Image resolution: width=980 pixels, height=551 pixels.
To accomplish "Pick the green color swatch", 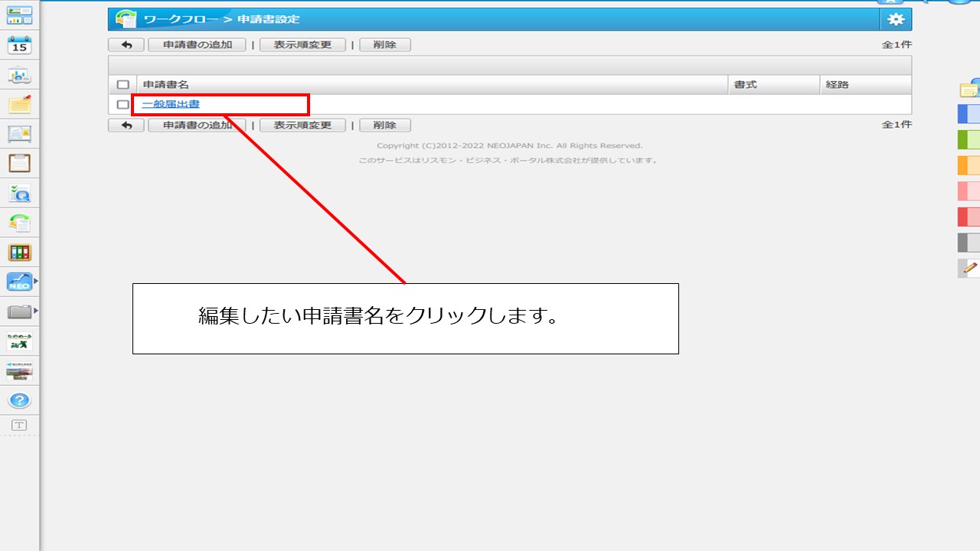I will coord(969,140).
